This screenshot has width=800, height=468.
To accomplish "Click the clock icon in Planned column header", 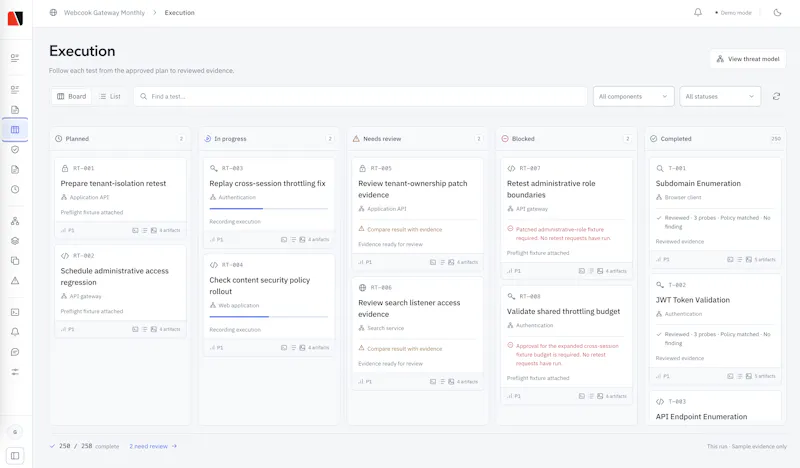I will click(59, 138).
